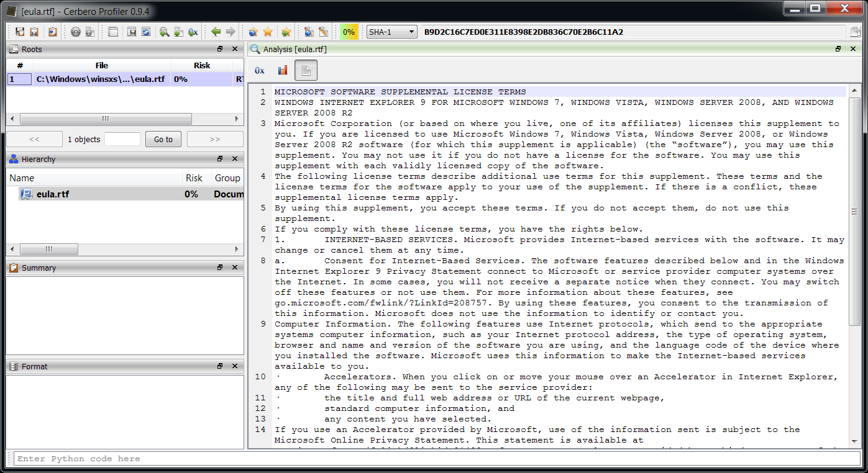Open the SHA-1 hash type dropdown
The height and width of the screenshot is (473, 868).
click(391, 32)
